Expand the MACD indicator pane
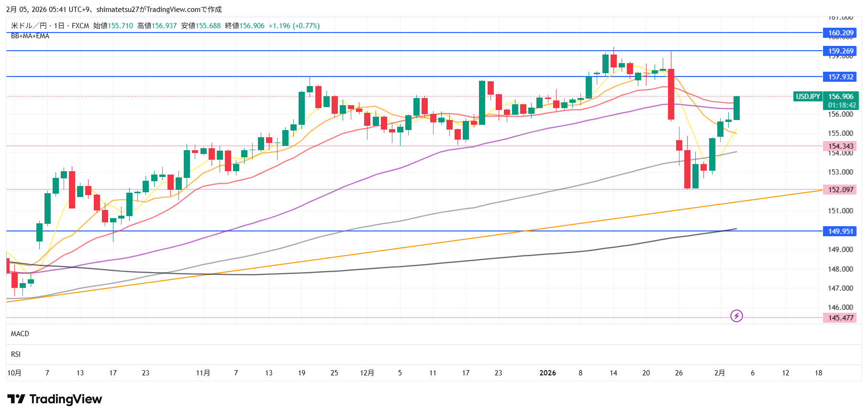868x417 pixels. 20,334
